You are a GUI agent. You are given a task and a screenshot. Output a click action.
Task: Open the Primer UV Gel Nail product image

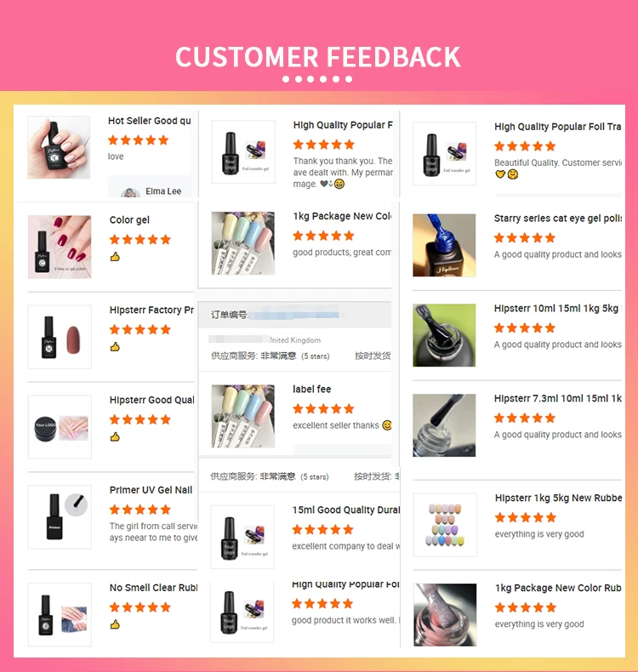[x=60, y=517]
